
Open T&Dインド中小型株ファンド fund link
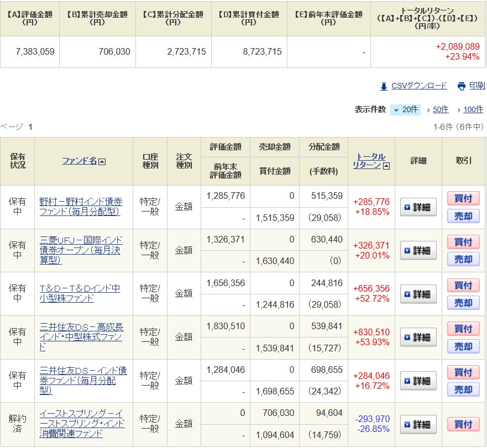point(80,293)
